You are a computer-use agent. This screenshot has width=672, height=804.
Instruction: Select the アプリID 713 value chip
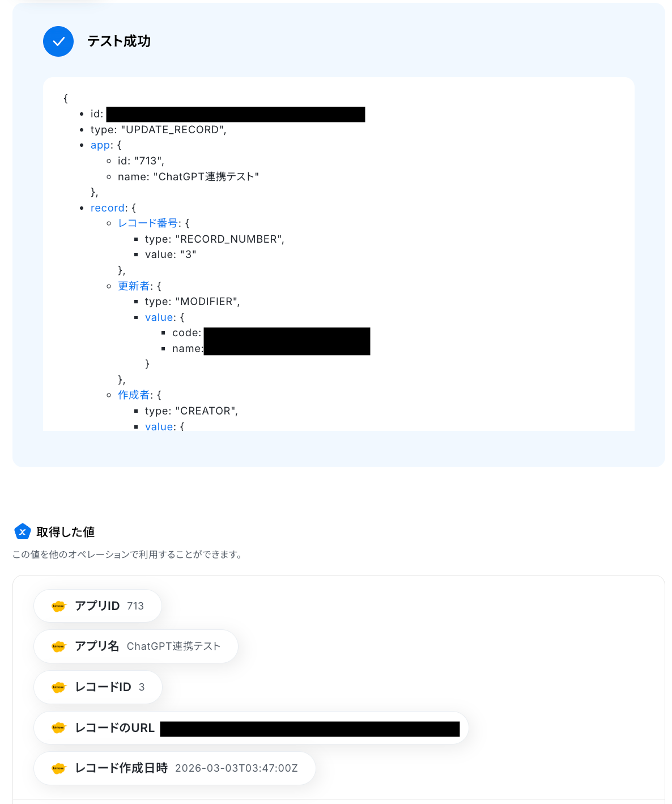[97, 606]
